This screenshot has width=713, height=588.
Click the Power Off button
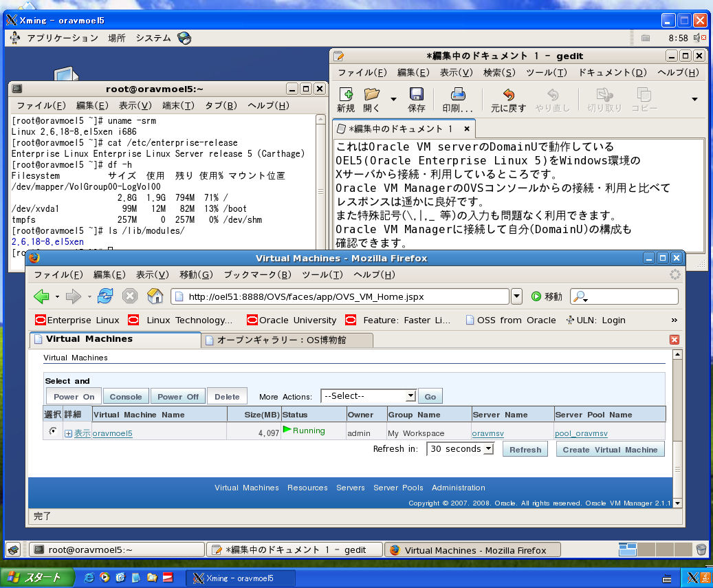178,397
